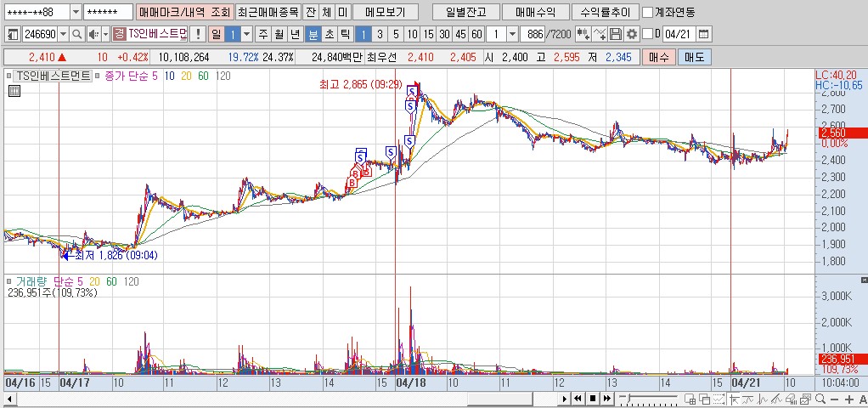868x408 pixels.
Task: Click the dotted line chart range icon
Action: pyautogui.click(x=719, y=399)
